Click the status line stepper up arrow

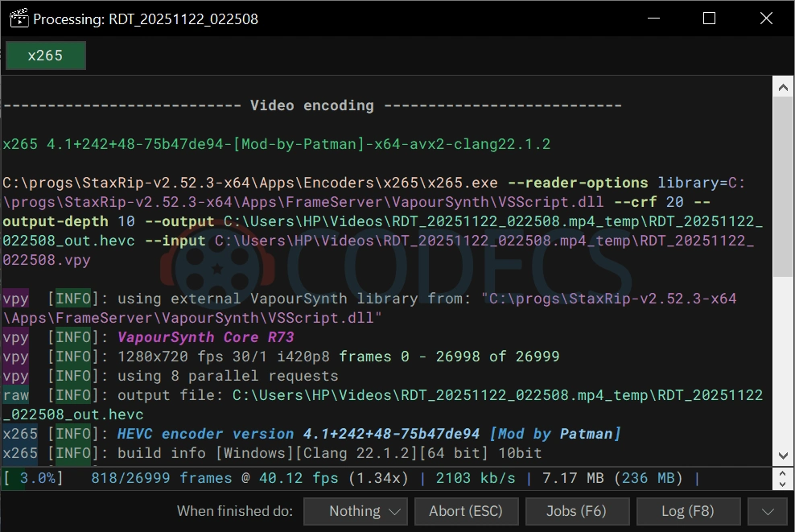coord(782,474)
